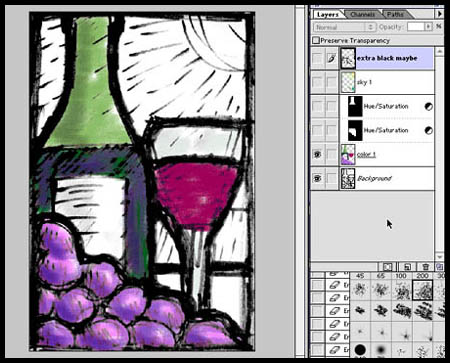
Task: Show the 'sky 1' layer visibility
Action: [317, 82]
